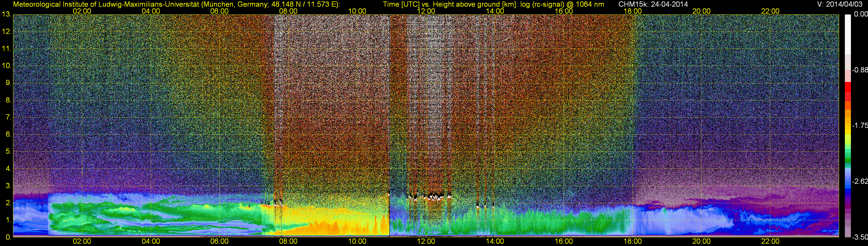The height and width of the screenshot is (246, 868).
Task: Click the 6 km height axis label
Action: [x=8, y=134]
